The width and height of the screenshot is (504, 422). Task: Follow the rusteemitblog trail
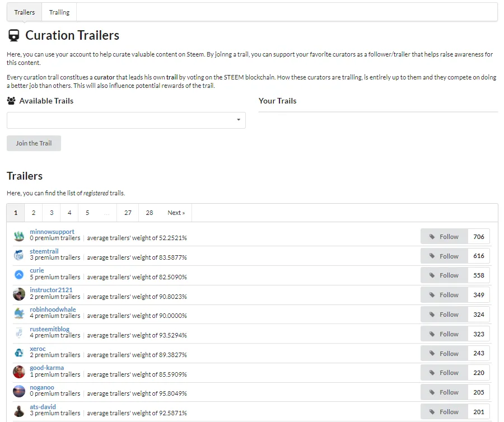click(444, 334)
